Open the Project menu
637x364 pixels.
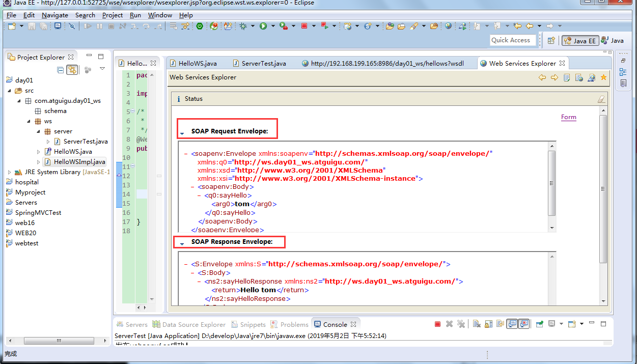[113, 15]
